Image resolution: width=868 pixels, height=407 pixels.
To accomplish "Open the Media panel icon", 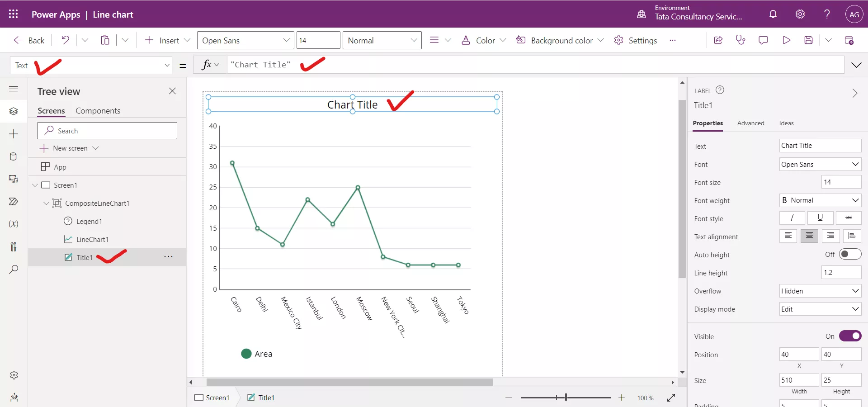I will (x=14, y=179).
